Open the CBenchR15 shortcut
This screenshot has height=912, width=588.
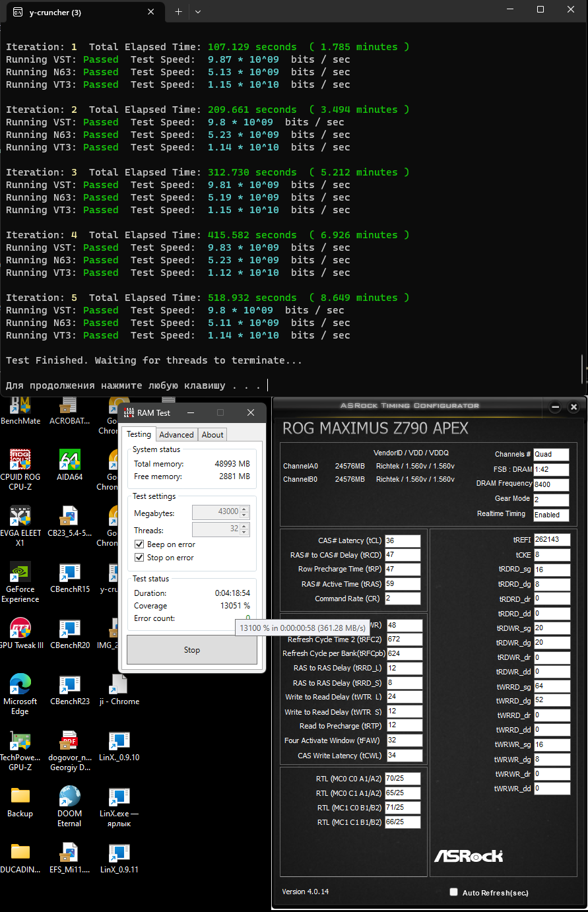tap(69, 577)
